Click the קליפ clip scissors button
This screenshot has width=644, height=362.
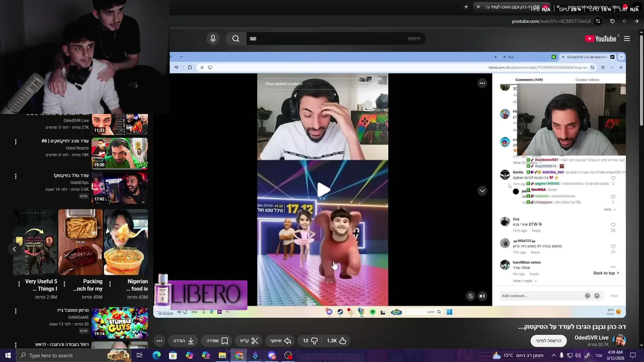click(249, 341)
